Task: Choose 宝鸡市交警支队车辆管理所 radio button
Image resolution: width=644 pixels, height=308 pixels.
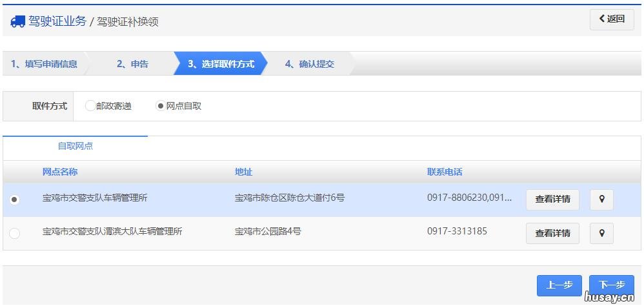Action: click(x=14, y=200)
